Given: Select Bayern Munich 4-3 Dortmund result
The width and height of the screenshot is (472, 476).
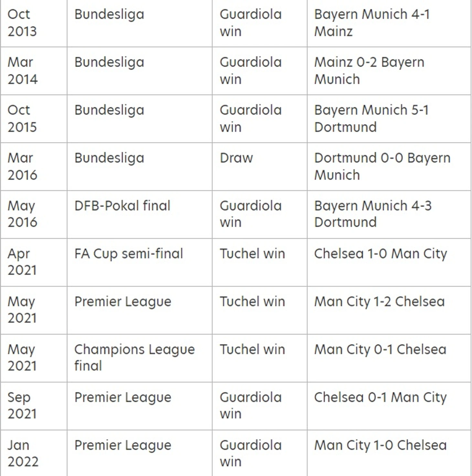Looking at the screenshot, I should pos(372,214).
